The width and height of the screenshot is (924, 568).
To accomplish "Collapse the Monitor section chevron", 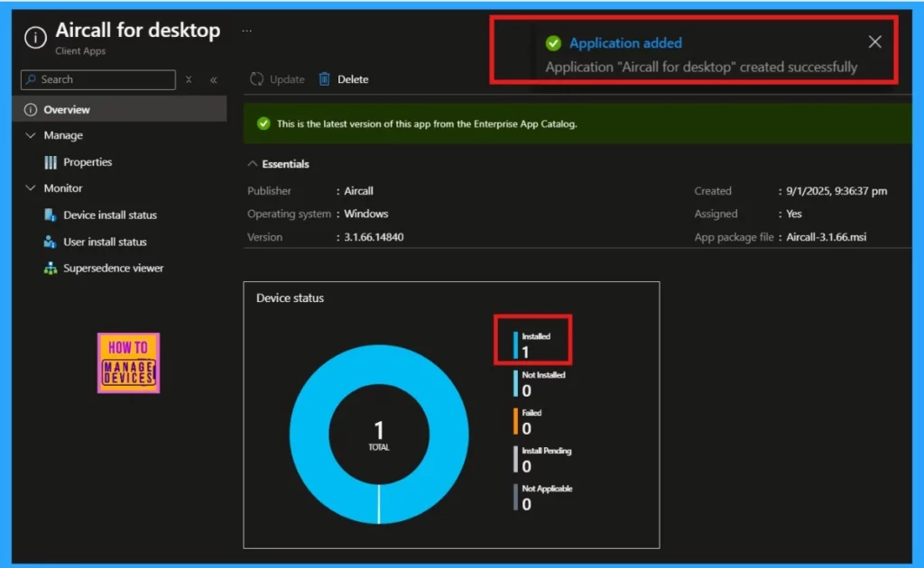I will (31, 188).
